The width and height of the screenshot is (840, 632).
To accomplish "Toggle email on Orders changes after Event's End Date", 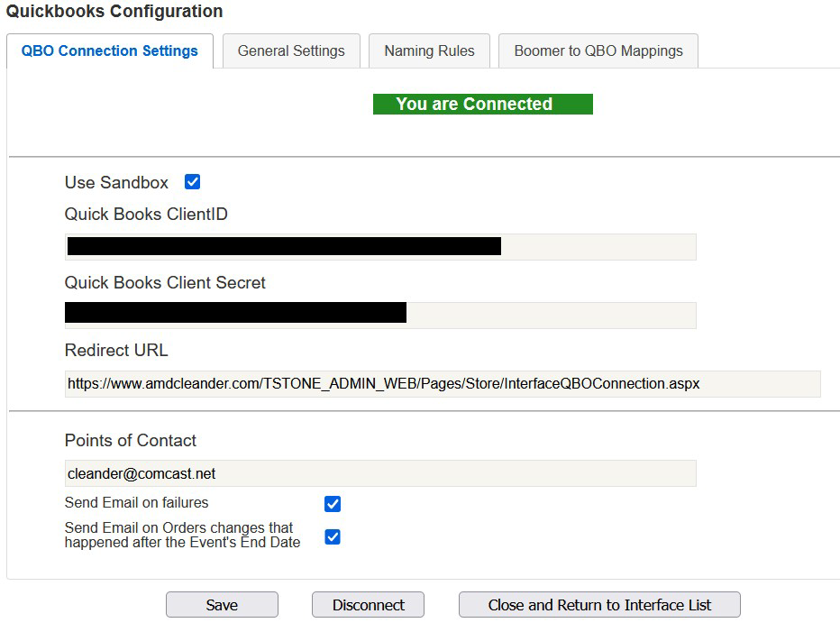I will coord(333,536).
